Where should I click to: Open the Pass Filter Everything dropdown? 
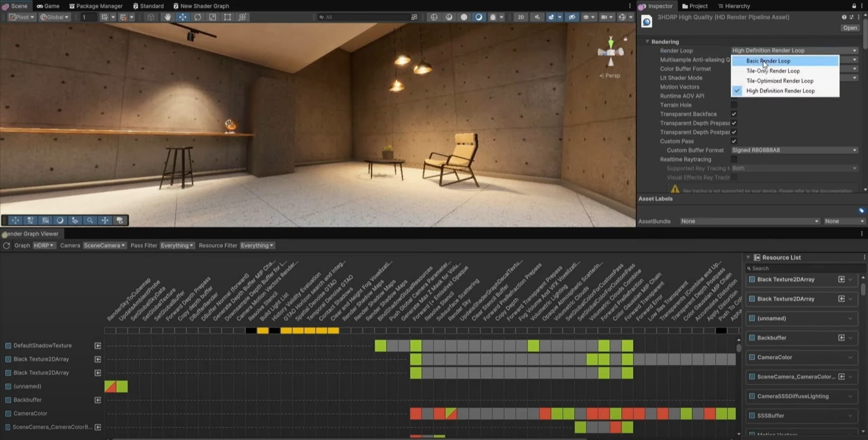click(177, 246)
